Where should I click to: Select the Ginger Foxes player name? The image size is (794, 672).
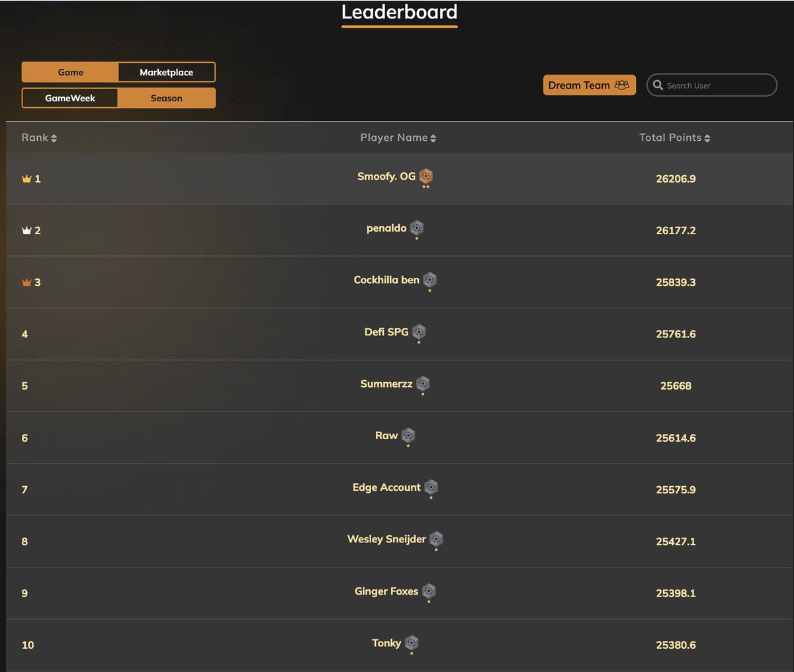click(x=386, y=591)
